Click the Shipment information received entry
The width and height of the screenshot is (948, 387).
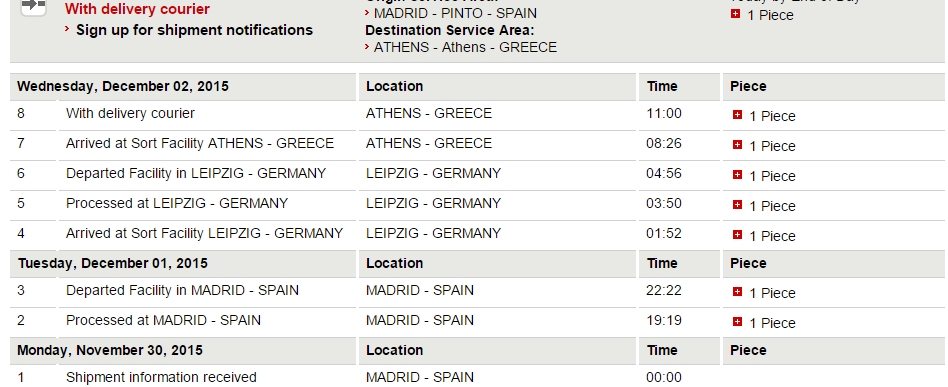click(x=161, y=377)
